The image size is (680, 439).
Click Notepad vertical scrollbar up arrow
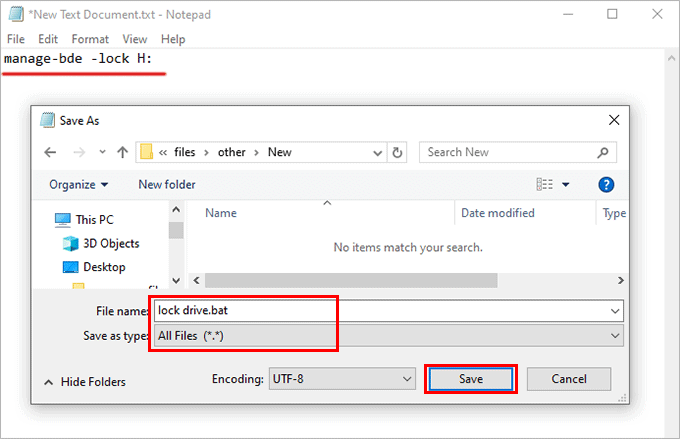tap(671, 58)
